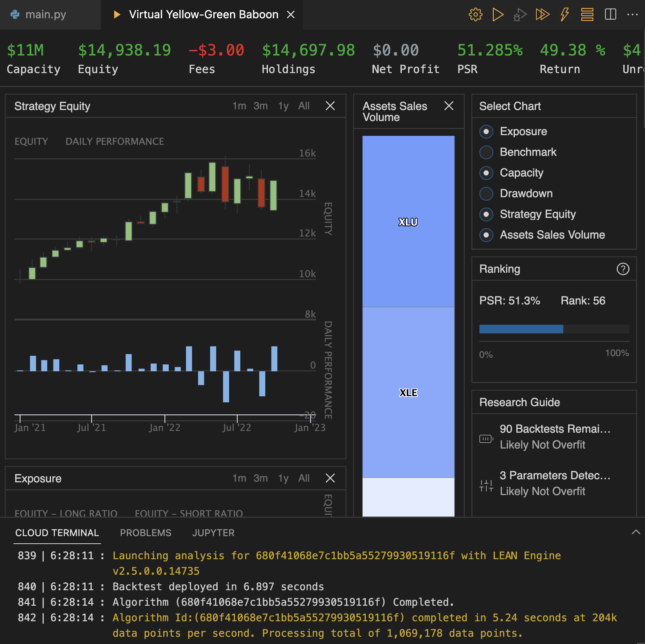Switch Strategy Equity chart to 1m range
The width and height of the screenshot is (645, 644).
(x=239, y=106)
